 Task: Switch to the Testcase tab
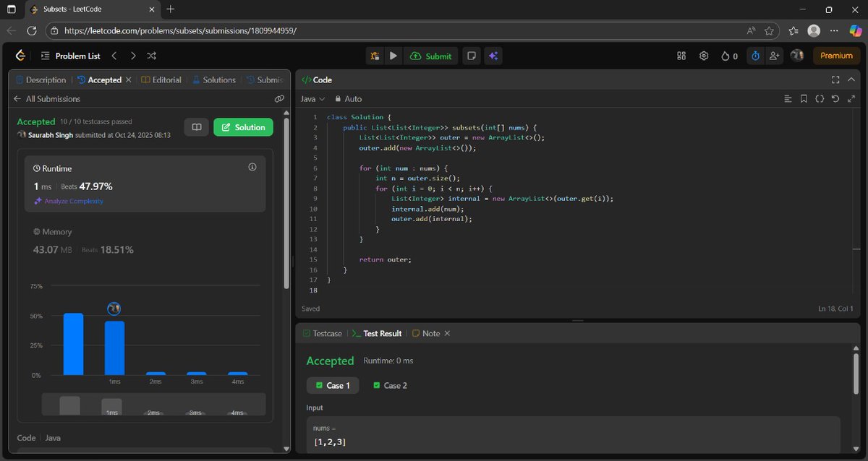pos(323,334)
